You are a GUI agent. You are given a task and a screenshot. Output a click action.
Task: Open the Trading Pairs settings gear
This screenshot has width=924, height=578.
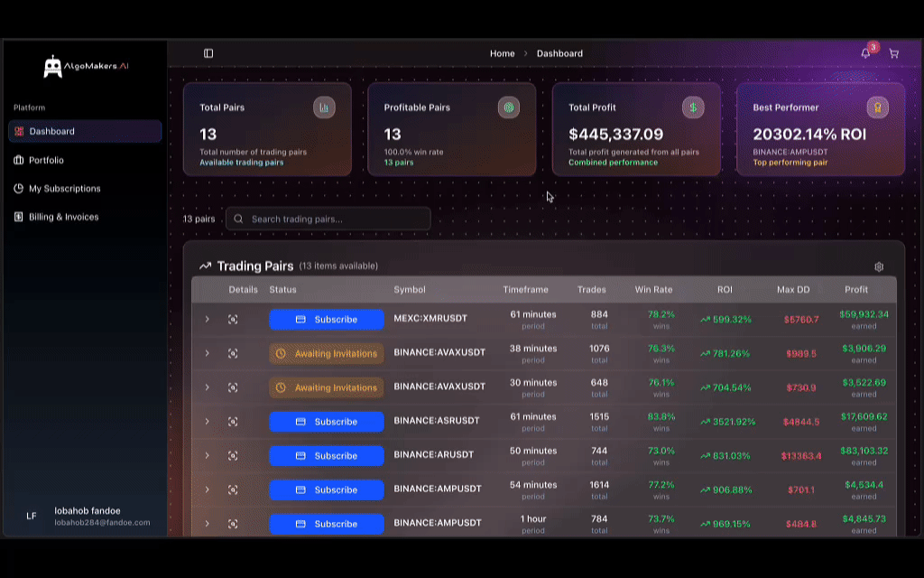(880, 266)
